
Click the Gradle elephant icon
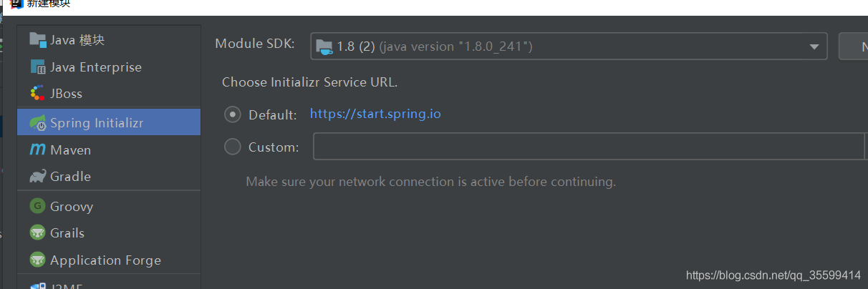[x=38, y=176]
